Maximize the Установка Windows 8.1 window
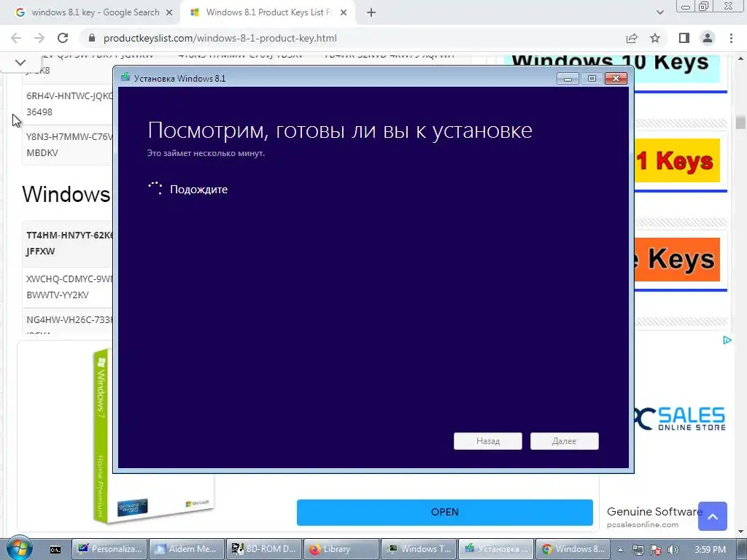747x560 pixels. (592, 79)
